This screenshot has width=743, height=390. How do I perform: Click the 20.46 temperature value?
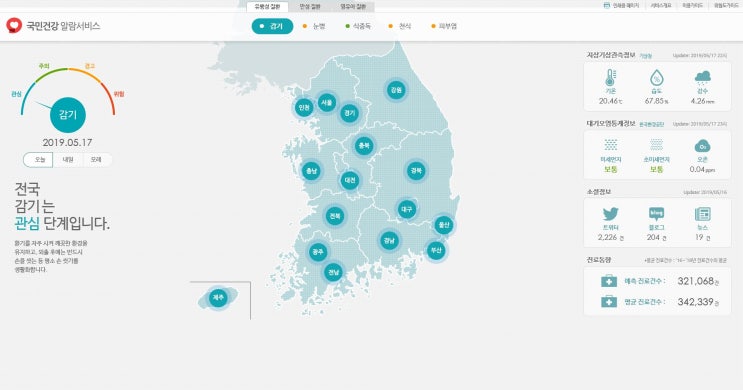pos(610,101)
